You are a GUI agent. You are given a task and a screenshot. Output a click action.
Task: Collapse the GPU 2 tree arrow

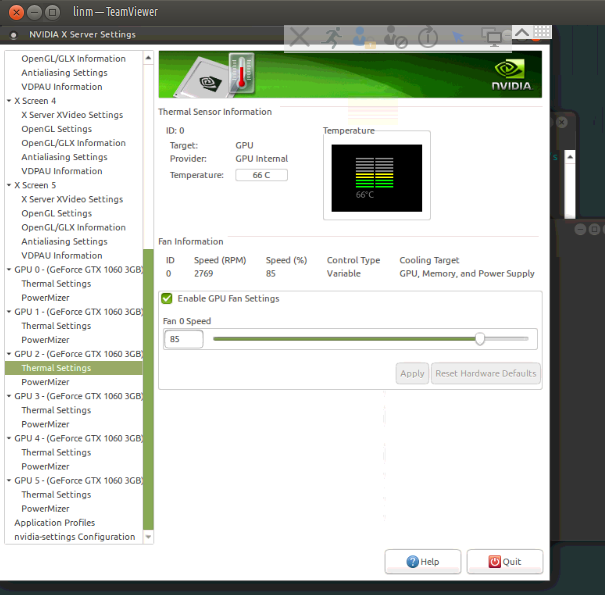[x=9, y=353]
